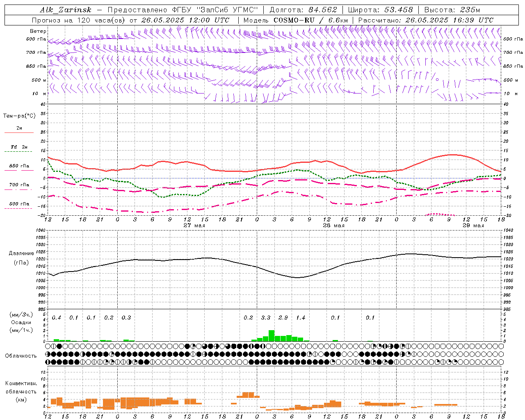Image resolution: width=525 pixels, height=420 pixels.
Task: Click the 3.3 three-hour precipitation value
Action: pyautogui.click(x=266, y=318)
